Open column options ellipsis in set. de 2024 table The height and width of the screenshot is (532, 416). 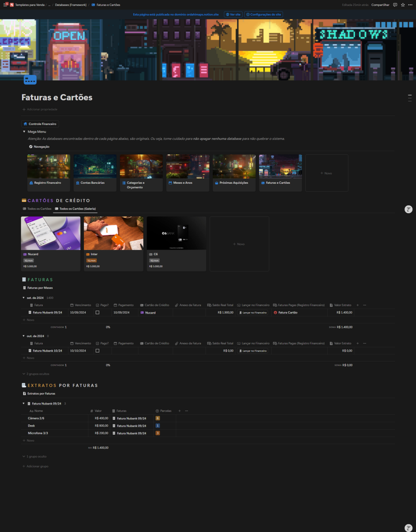click(365, 305)
